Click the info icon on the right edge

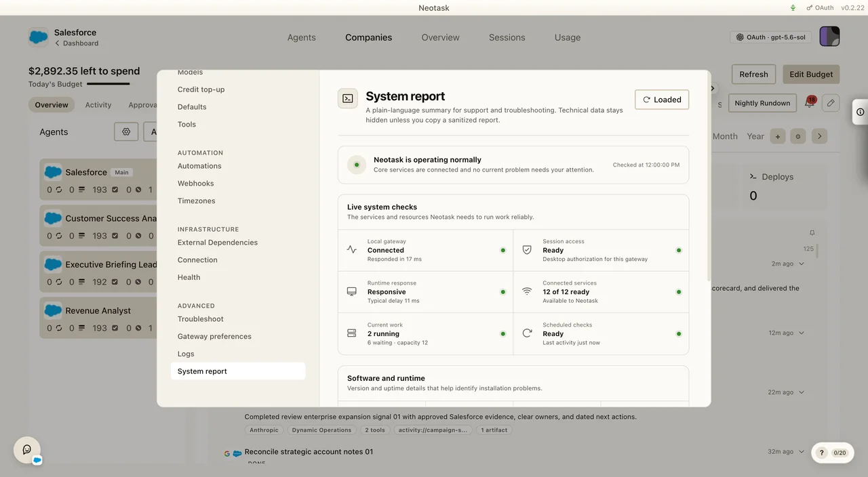coord(860,112)
